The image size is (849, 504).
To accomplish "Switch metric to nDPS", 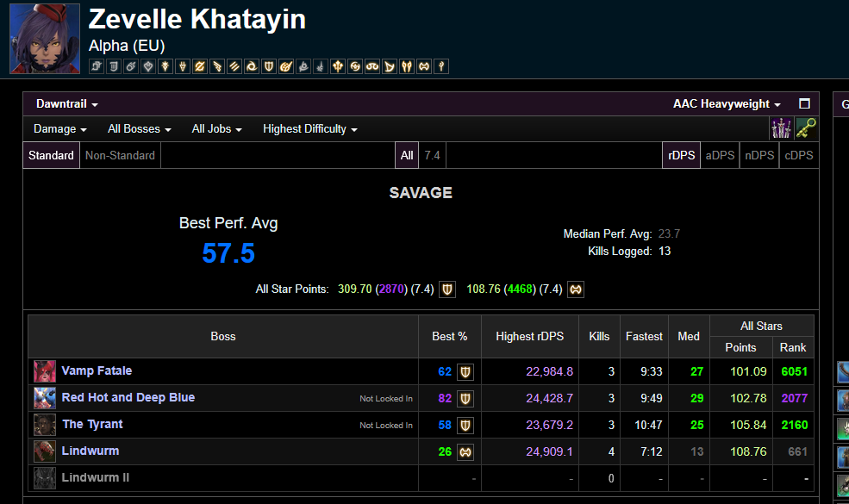I will tap(759, 155).
